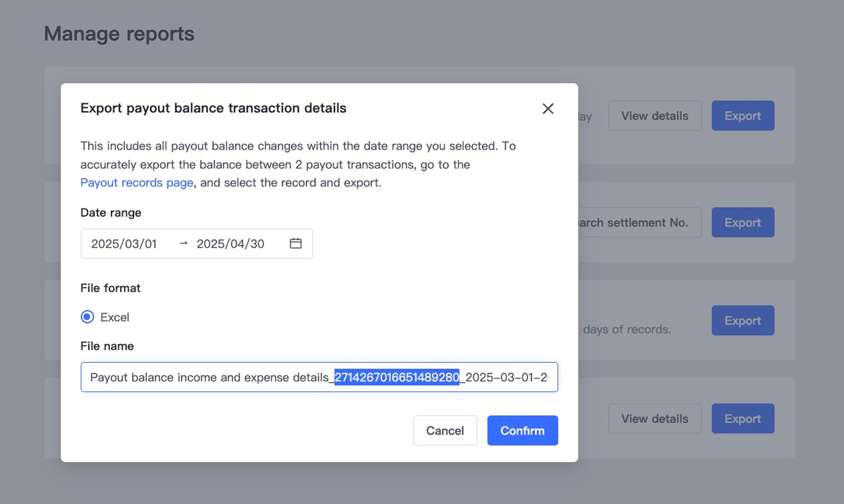Cancel the export dialog
This screenshot has height=504, width=844.
(445, 431)
